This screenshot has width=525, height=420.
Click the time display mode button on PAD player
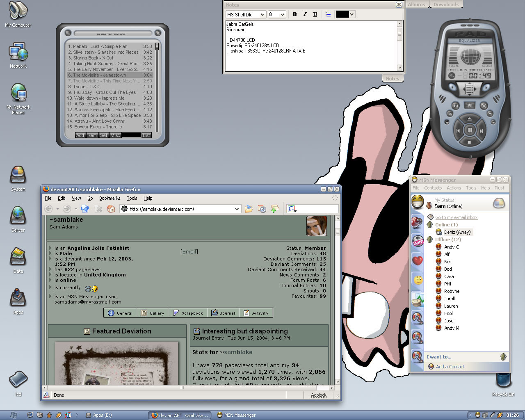(x=455, y=105)
